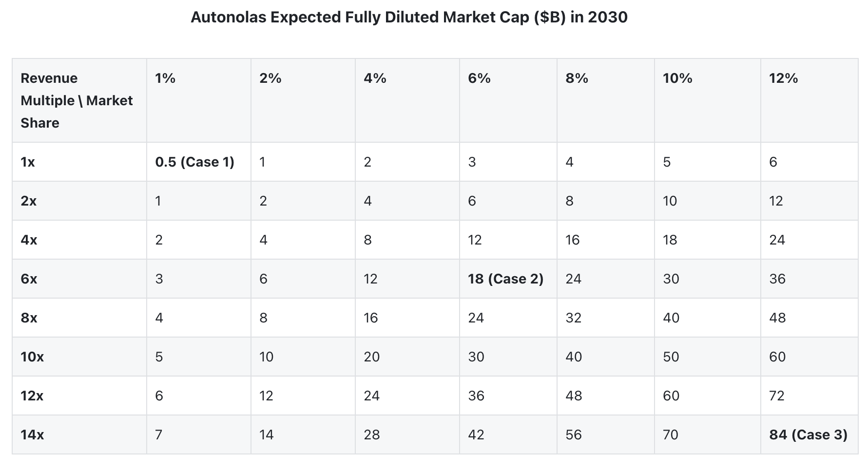
Task: Select the 1% market share column header
Action: 165,78
